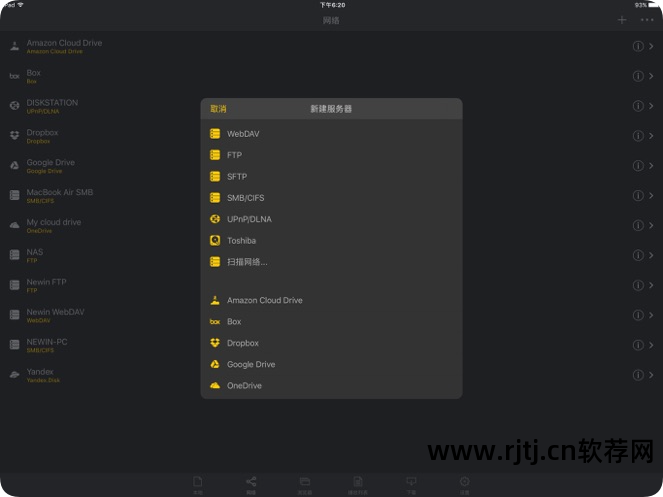Open info for Box row
The height and width of the screenshot is (497, 663).
(x=638, y=76)
